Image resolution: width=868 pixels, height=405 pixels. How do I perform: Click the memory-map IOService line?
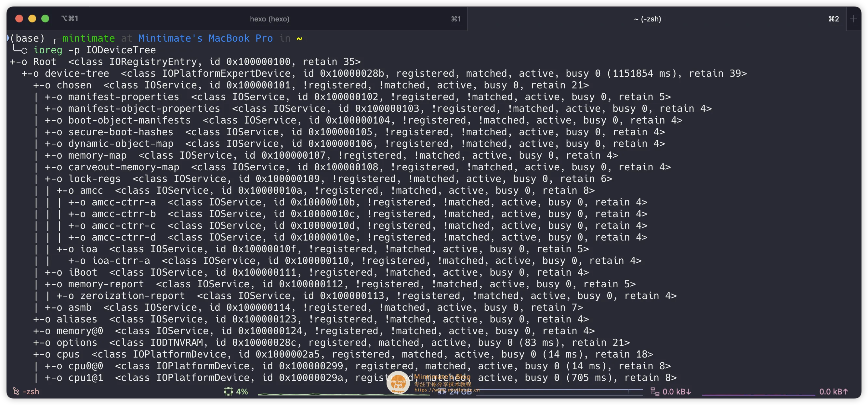click(x=97, y=156)
